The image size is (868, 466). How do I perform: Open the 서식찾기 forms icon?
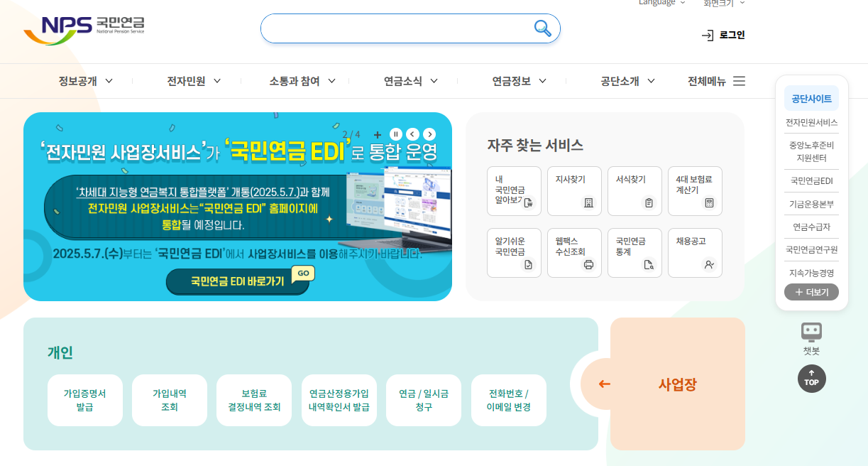tap(634, 190)
